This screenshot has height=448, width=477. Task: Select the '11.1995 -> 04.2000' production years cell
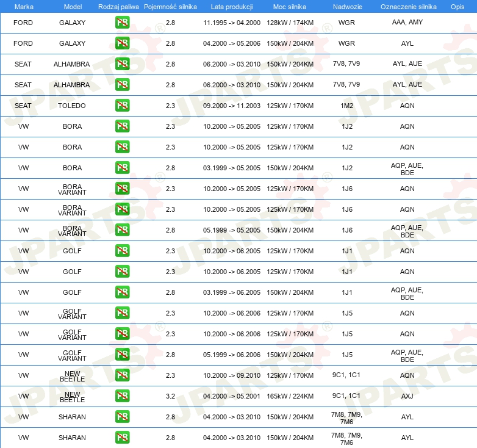click(232, 23)
